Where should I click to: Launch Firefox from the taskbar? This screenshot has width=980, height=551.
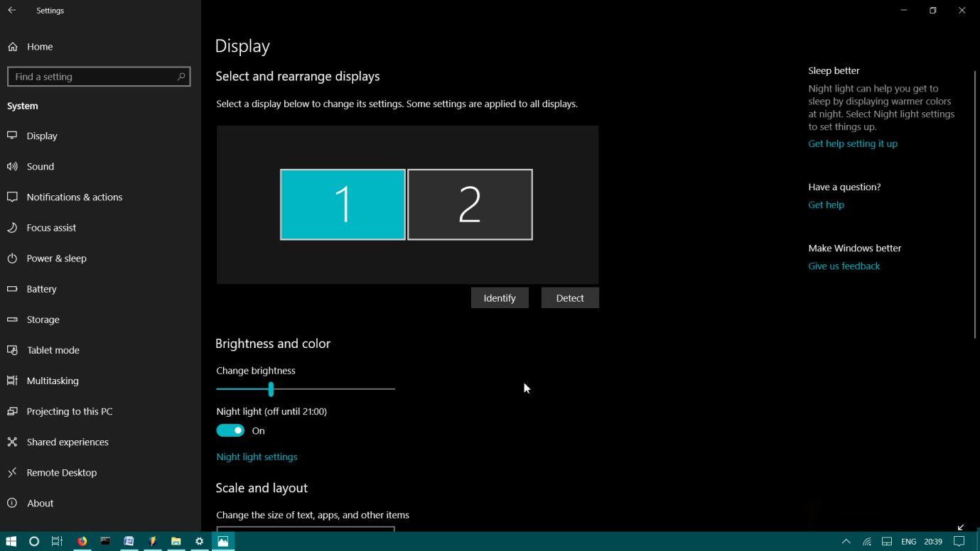click(82, 541)
